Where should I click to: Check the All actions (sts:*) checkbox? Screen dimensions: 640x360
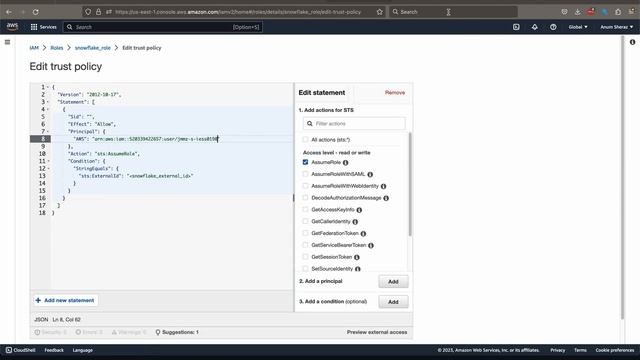305,140
